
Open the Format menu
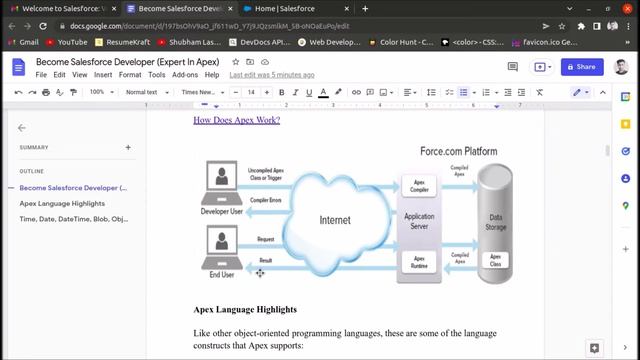point(130,75)
